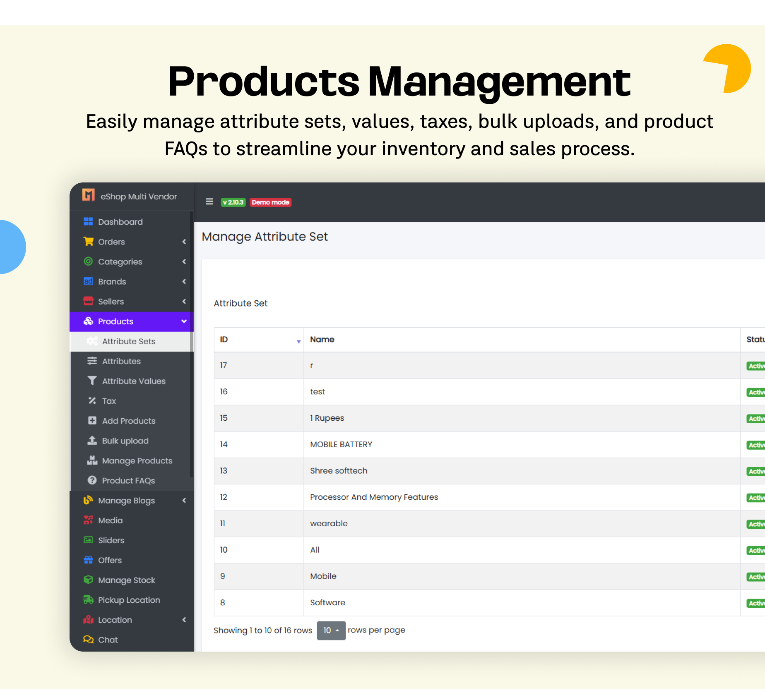Sort table by ID column header
765x700 pixels.
pos(259,340)
